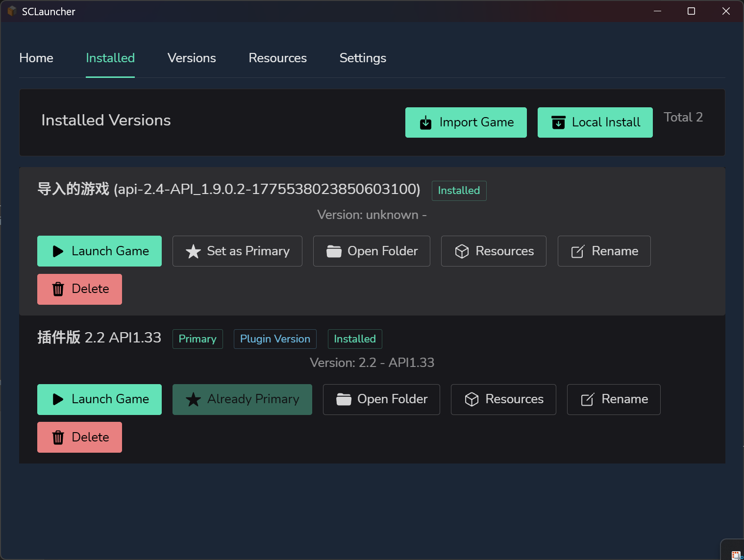Screen dimensions: 744x560
Task: Click the Installed Versions heading
Action: click(106, 120)
